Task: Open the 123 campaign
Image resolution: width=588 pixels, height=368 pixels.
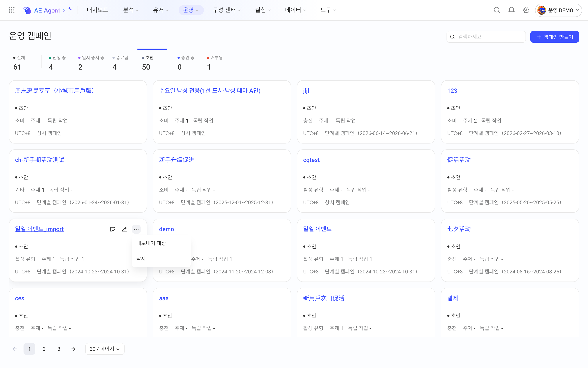Action: coord(452,91)
